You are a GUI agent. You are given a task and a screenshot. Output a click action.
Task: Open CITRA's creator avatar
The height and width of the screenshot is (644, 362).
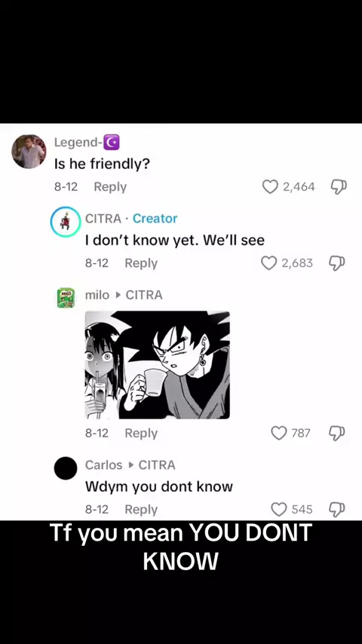point(66,222)
